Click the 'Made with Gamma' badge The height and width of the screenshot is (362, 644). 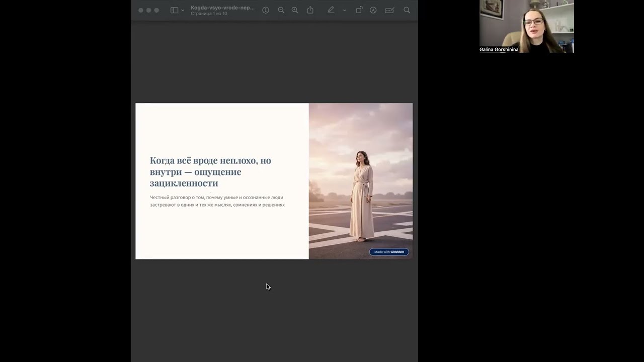pos(389,252)
